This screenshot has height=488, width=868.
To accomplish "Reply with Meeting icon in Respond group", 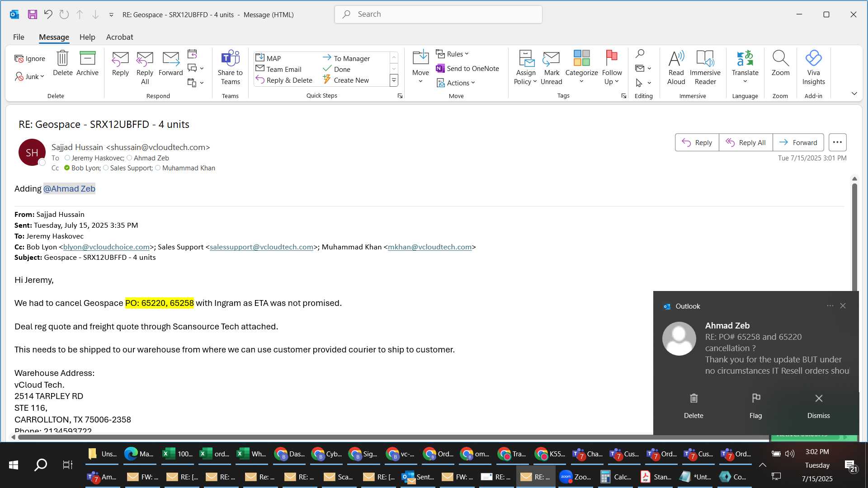I will pos(192,54).
